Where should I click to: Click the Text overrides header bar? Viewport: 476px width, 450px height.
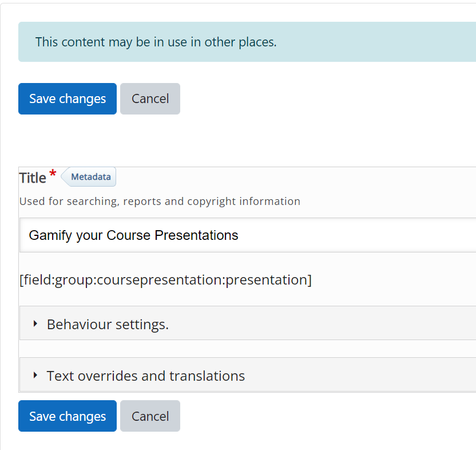(x=248, y=374)
